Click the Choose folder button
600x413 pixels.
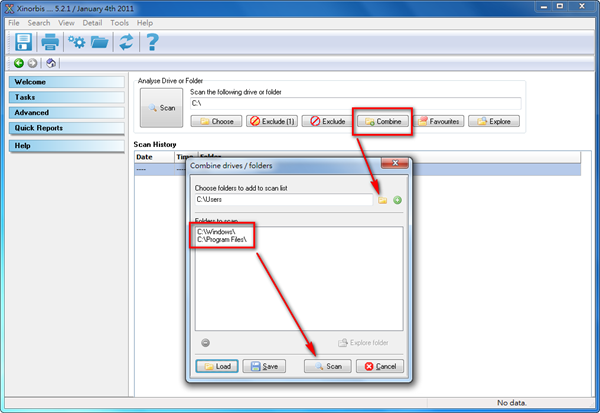[216, 121]
